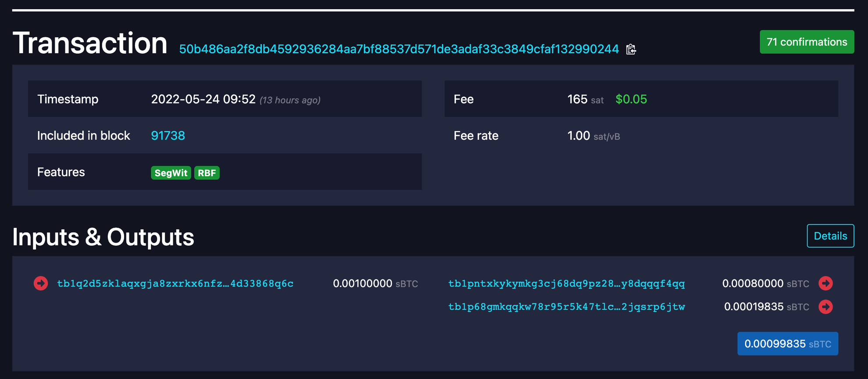The height and width of the screenshot is (379, 868).
Task: Click the 'Inputs & Outputs' heading
Action: [103, 237]
